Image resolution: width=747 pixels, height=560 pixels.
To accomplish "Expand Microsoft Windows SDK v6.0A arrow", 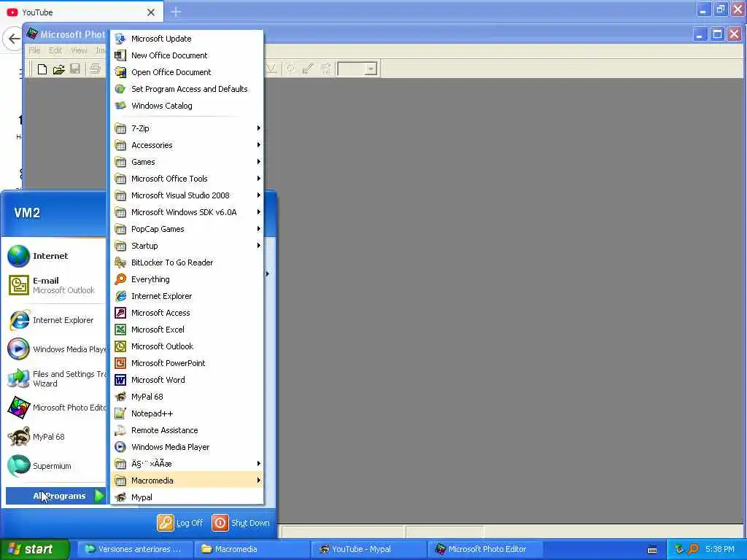I will tap(259, 212).
